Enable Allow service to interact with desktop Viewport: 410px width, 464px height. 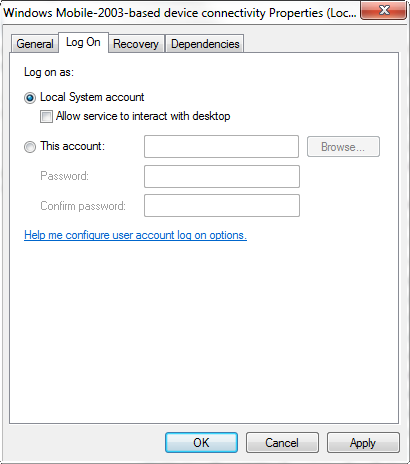(46, 117)
